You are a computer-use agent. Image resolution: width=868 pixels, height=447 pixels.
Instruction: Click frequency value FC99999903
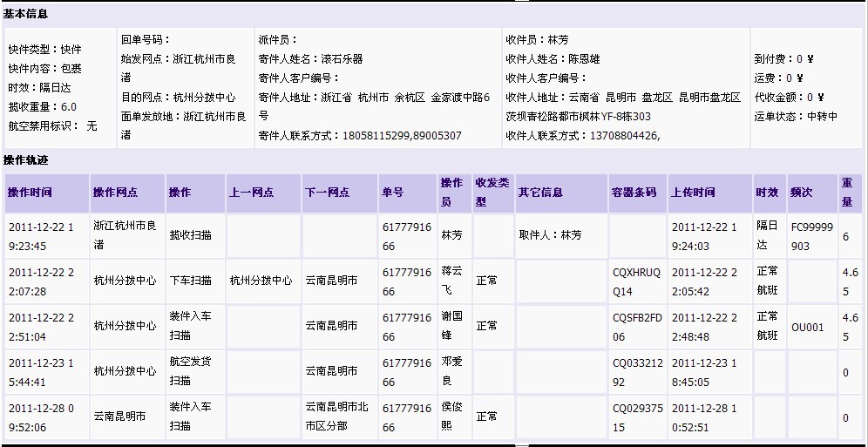812,236
